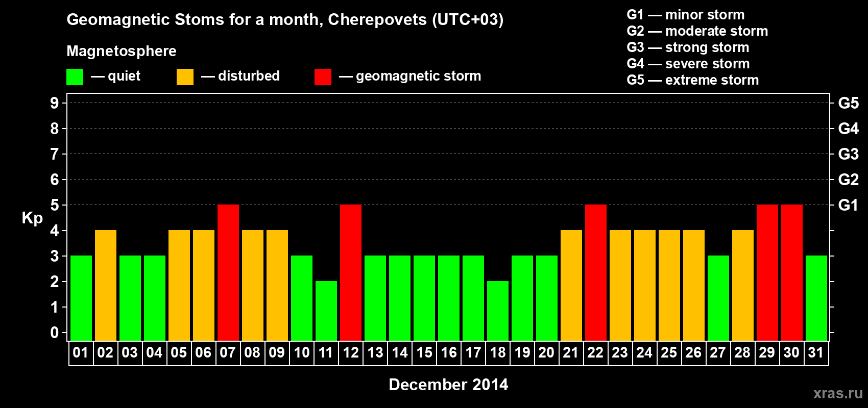This screenshot has width=868, height=408.
Task: Click 'G3 — strong storm' legend entry
Action: click(688, 47)
